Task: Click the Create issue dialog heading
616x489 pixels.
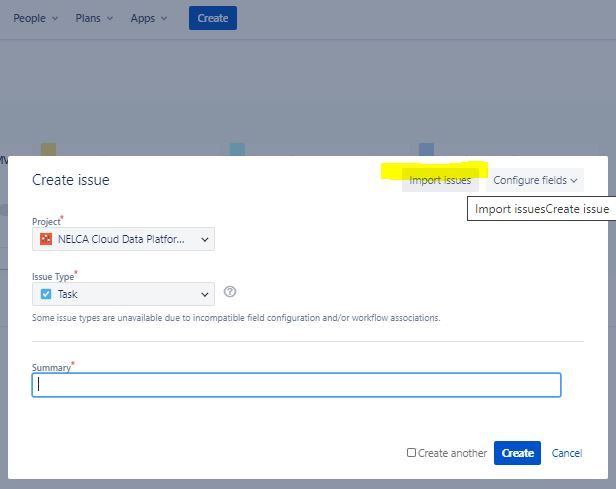Action: pos(71,180)
